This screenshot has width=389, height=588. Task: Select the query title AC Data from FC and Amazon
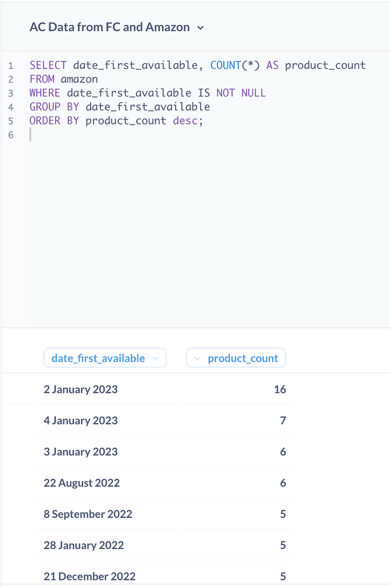[109, 27]
